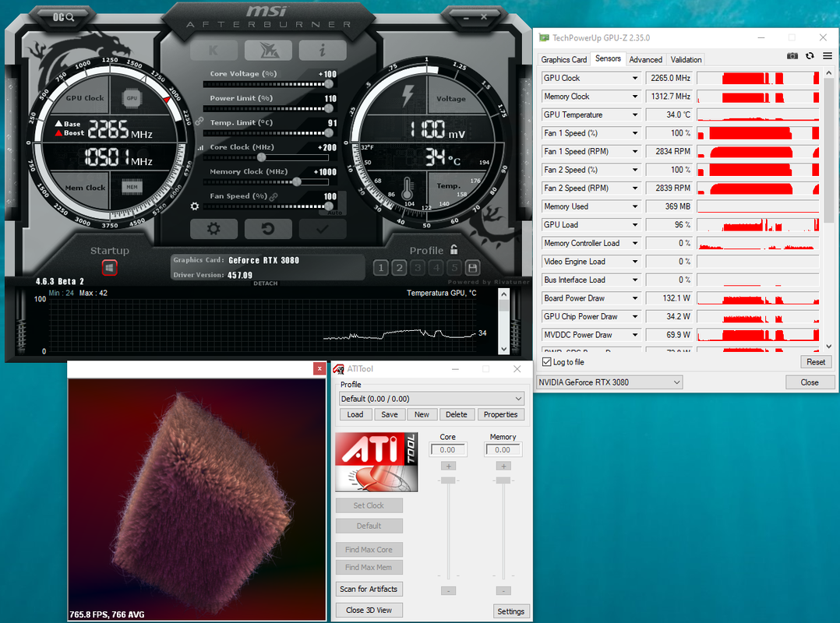Click Scan for Artifacts button
Viewport: 840px width, 623px height.
[x=369, y=589]
